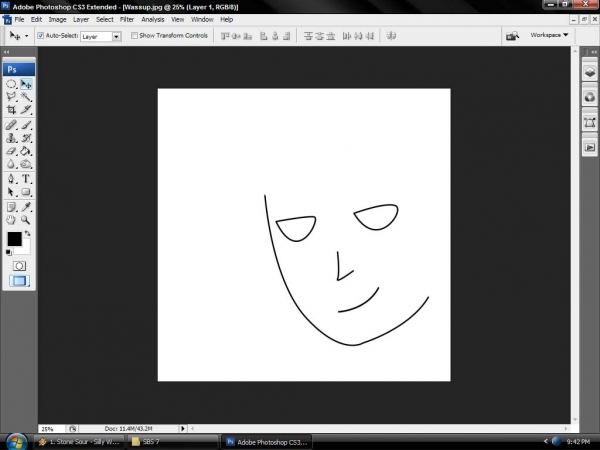Image resolution: width=600 pixels, height=450 pixels.
Task: Select the Notes tool
Action: pos(11,207)
